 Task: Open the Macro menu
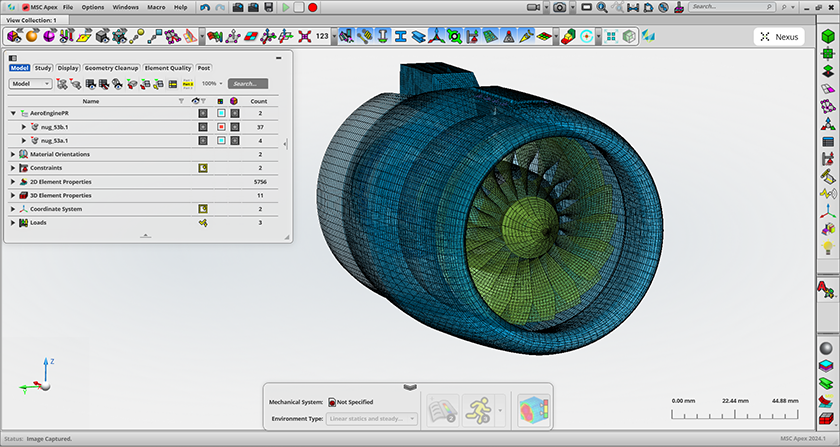pyautogui.click(x=156, y=7)
